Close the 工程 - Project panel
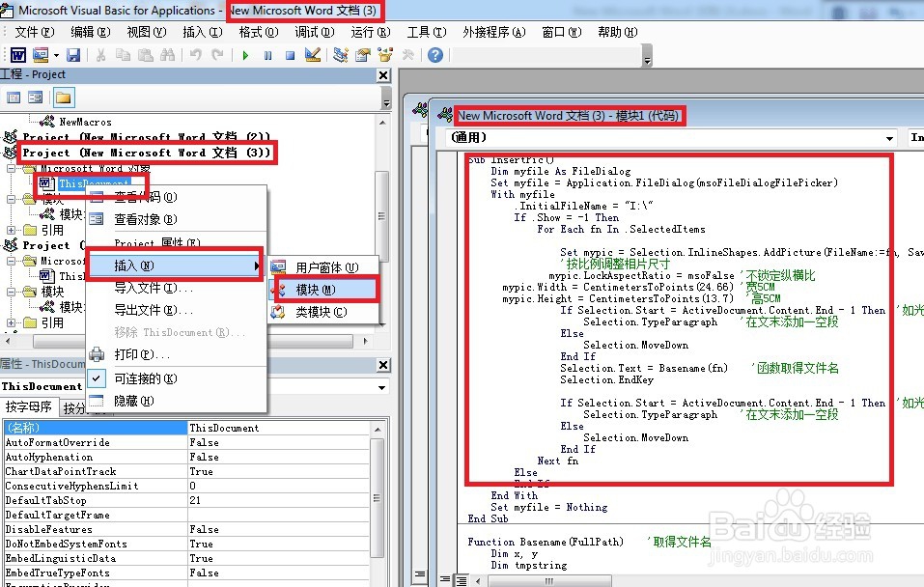Viewport: 924px width, 587px height. 383,75
